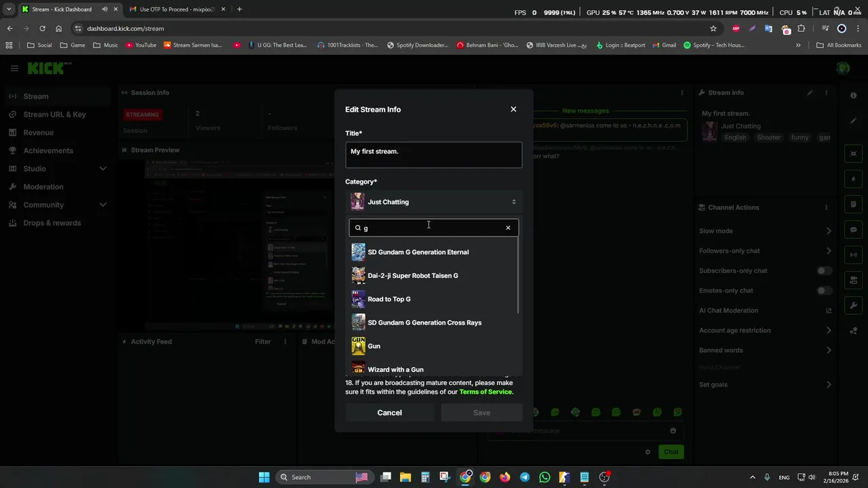868x488 pixels.
Task: Select SD Gundam G Generation Eternal
Action: click(x=433, y=252)
